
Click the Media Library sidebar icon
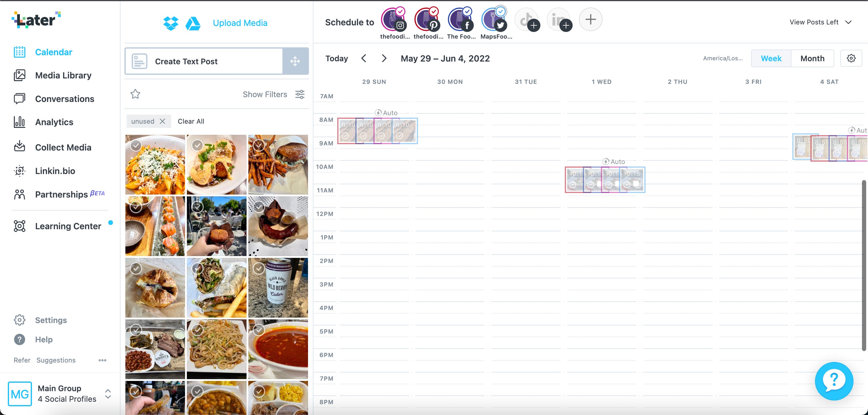tap(20, 75)
